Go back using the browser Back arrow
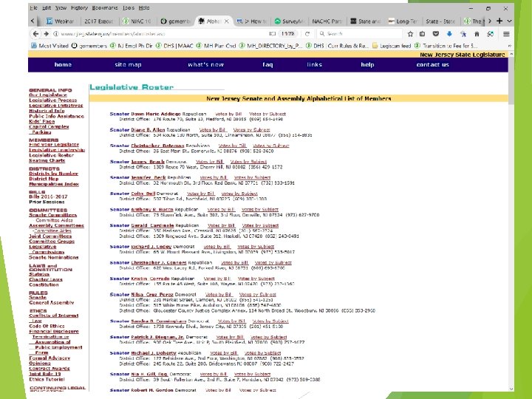The width and height of the screenshot is (532, 399). coord(35,34)
